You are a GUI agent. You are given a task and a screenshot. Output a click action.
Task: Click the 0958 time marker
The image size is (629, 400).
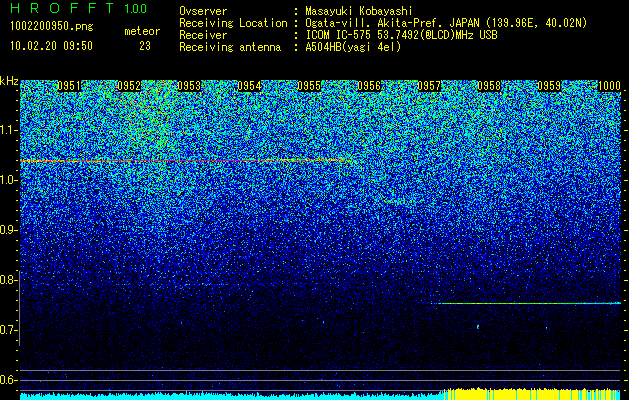point(489,86)
